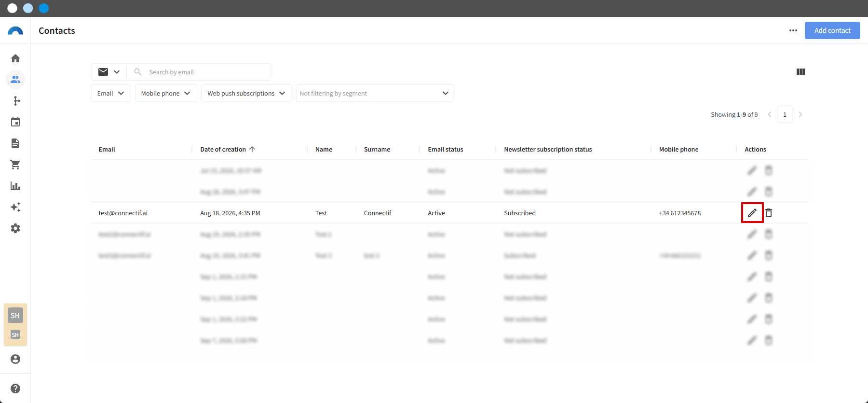This screenshot has width=868, height=403.
Task: Click the Add contact button
Action: 832,30
